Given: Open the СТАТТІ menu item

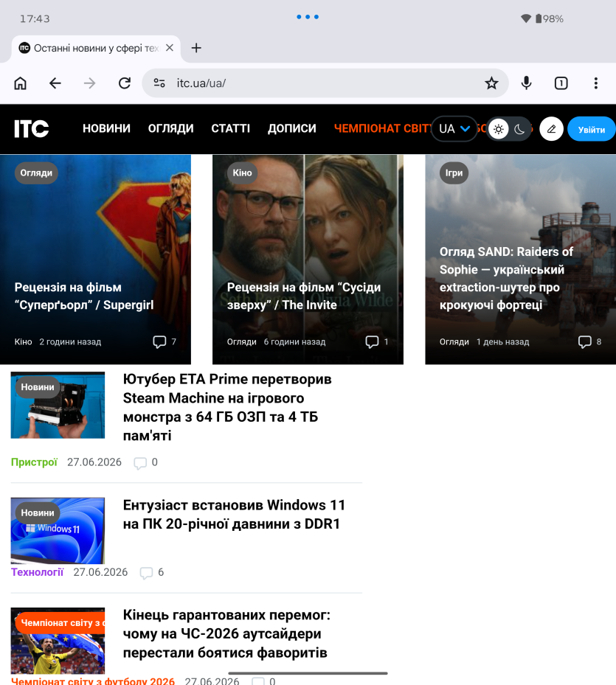Looking at the screenshot, I should (x=230, y=128).
